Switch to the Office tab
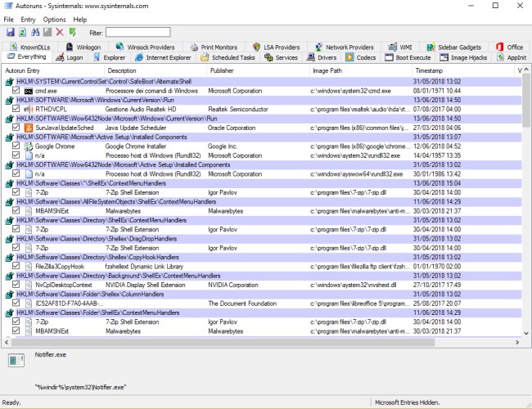This screenshot has width=532, height=409. pos(510,47)
